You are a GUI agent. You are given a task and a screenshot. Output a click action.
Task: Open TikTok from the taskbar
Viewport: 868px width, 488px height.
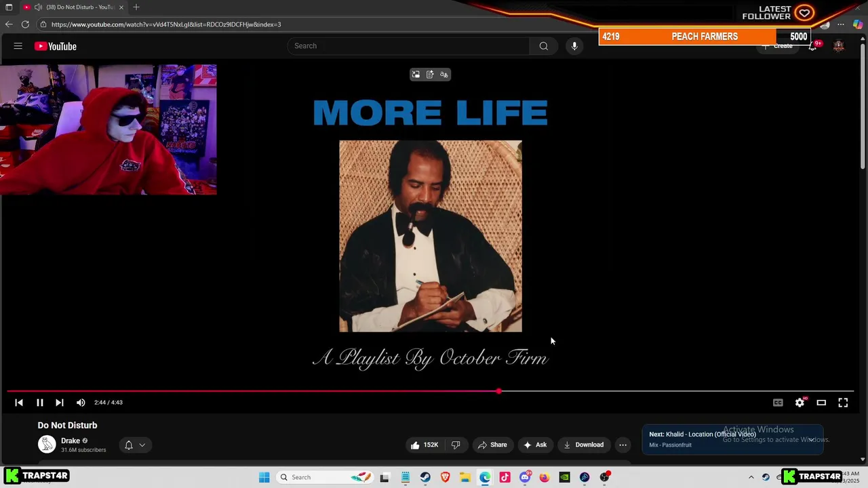point(505,477)
